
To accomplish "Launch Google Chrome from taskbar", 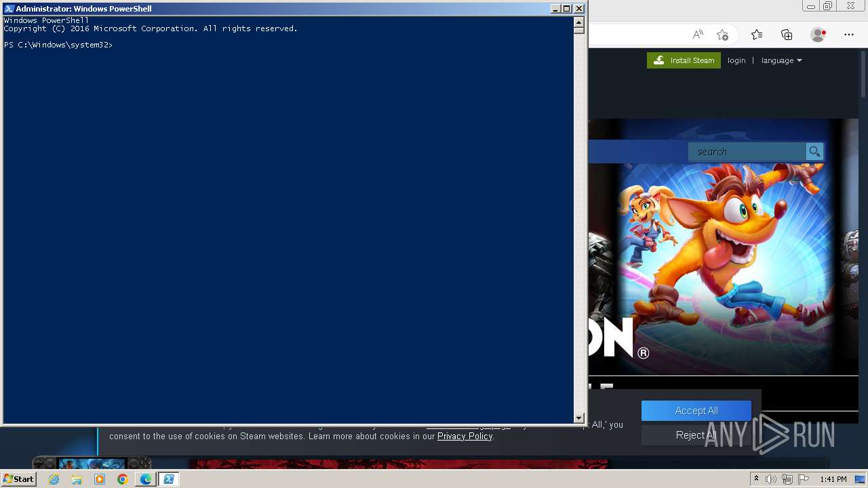I will pyautogui.click(x=122, y=479).
